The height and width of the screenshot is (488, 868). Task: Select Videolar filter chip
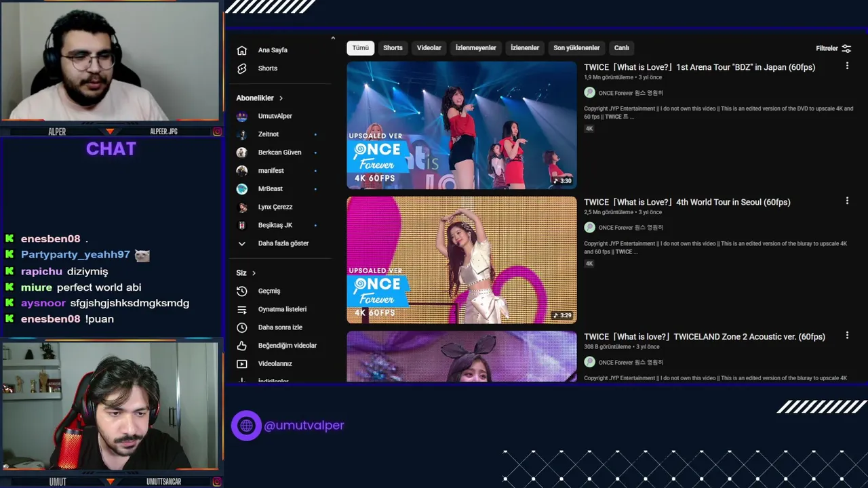pyautogui.click(x=429, y=48)
